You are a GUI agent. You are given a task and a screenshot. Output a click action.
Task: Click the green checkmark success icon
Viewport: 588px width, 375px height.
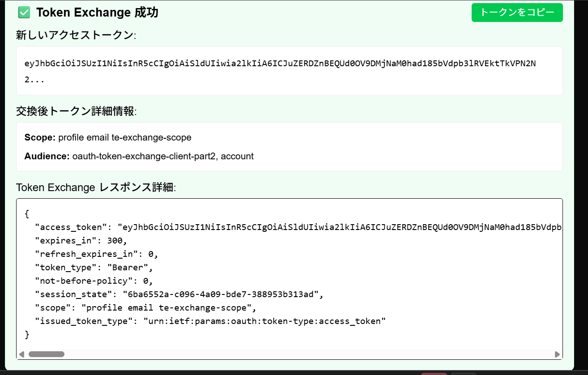[24, 13]
